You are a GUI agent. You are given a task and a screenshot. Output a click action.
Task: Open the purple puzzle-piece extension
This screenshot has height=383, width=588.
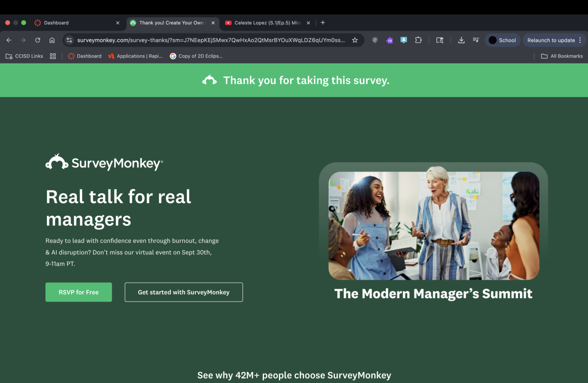tap(390, 40)
